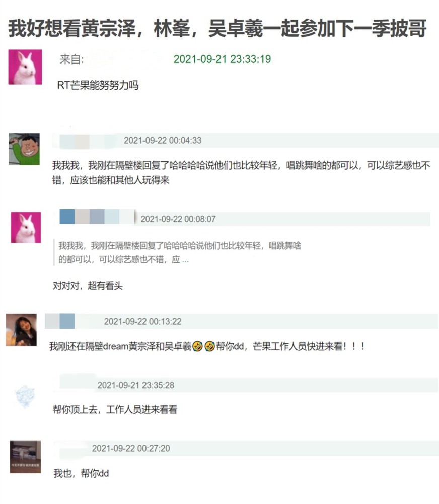This screenshot has width=439, height=504.
Task: Click the blurred username beside 00:13:22
Action: [x=60, y=321]
